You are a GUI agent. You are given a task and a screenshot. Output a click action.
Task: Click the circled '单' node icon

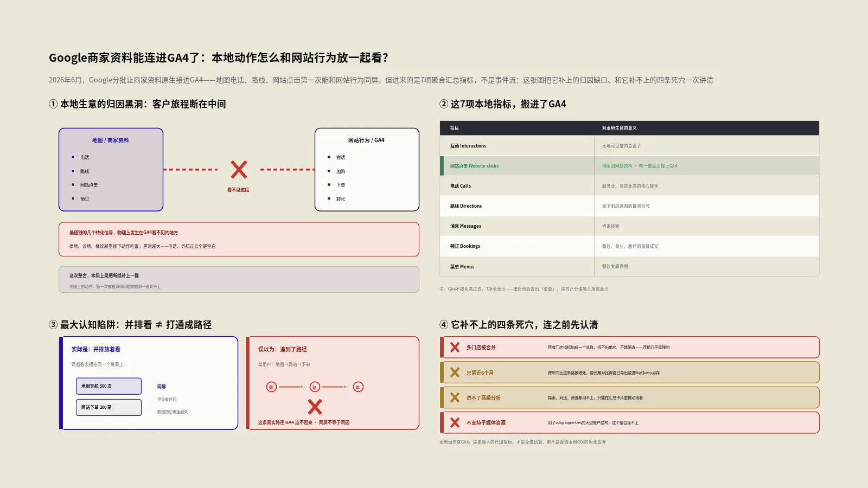point(358,387)
